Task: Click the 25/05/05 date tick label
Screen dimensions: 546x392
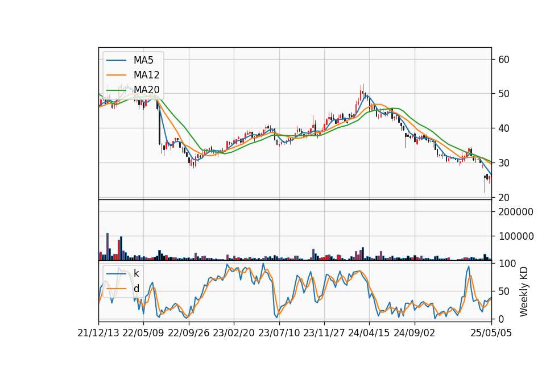Action: [491, 333]
